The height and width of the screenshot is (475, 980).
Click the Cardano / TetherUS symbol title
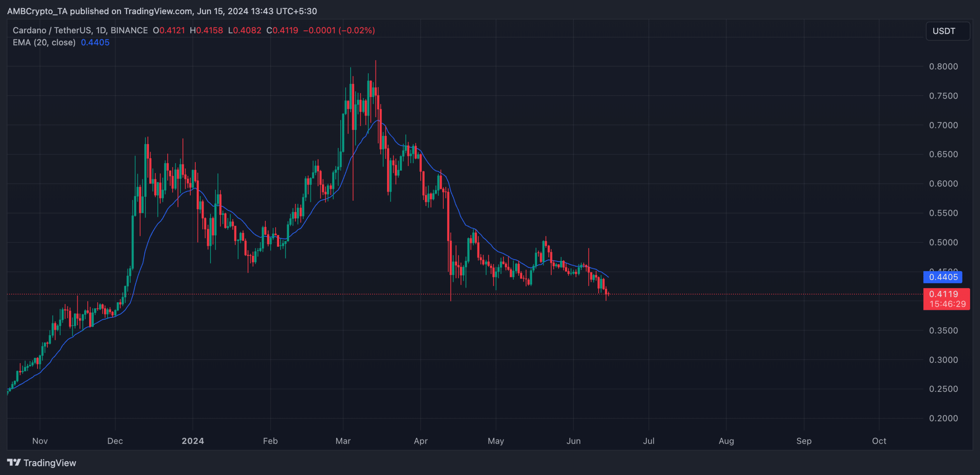[80, 30]
